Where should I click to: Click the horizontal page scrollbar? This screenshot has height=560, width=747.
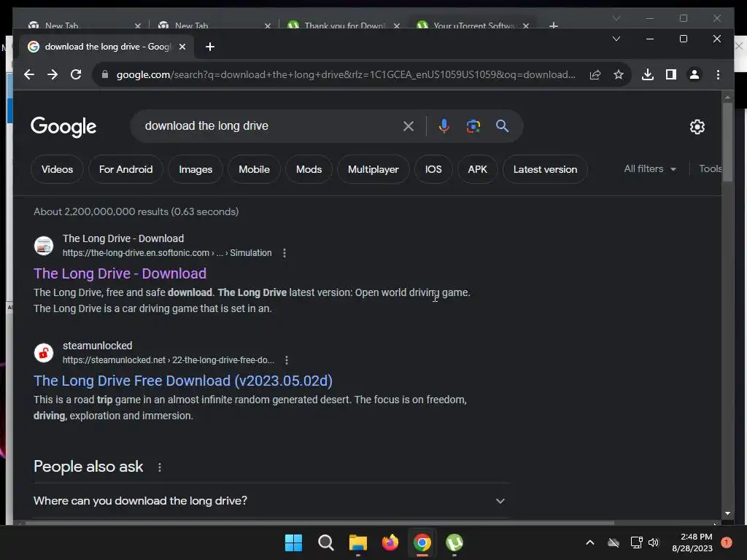[x=320, y=523]
